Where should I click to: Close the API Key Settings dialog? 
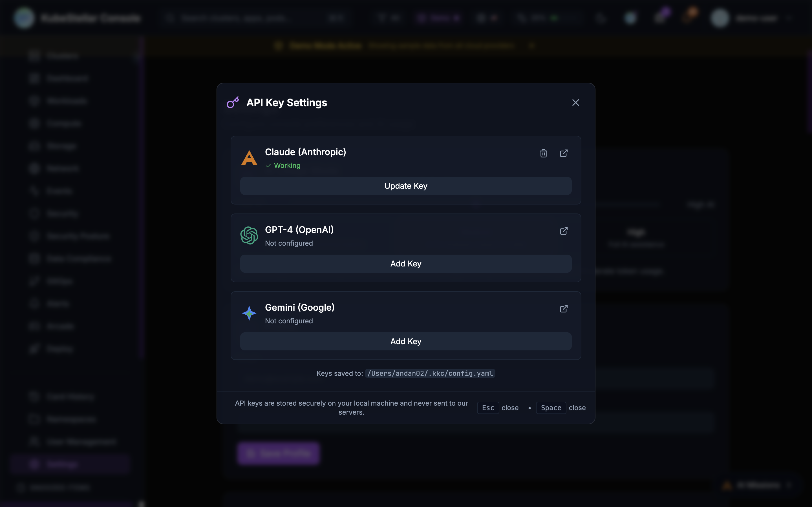[x=576, y=102]
